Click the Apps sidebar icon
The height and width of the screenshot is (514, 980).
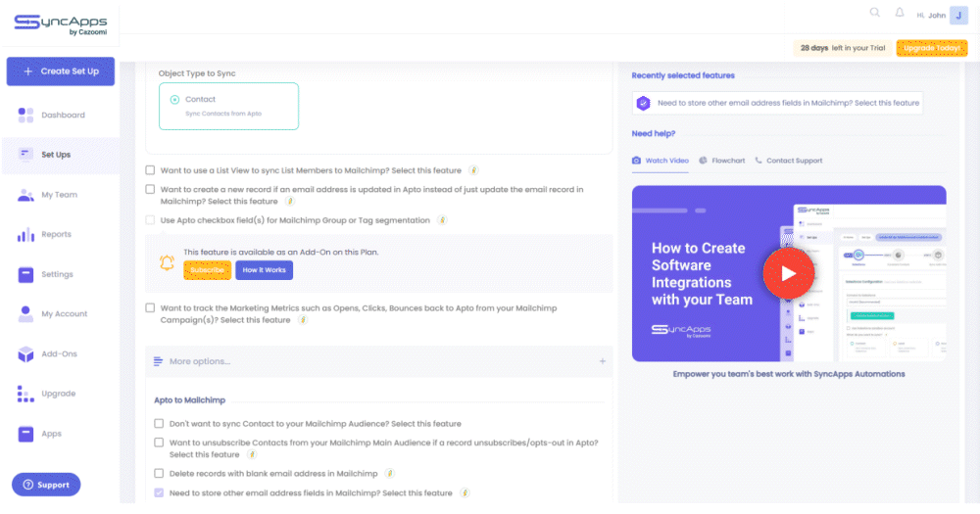tap(25, 434)
